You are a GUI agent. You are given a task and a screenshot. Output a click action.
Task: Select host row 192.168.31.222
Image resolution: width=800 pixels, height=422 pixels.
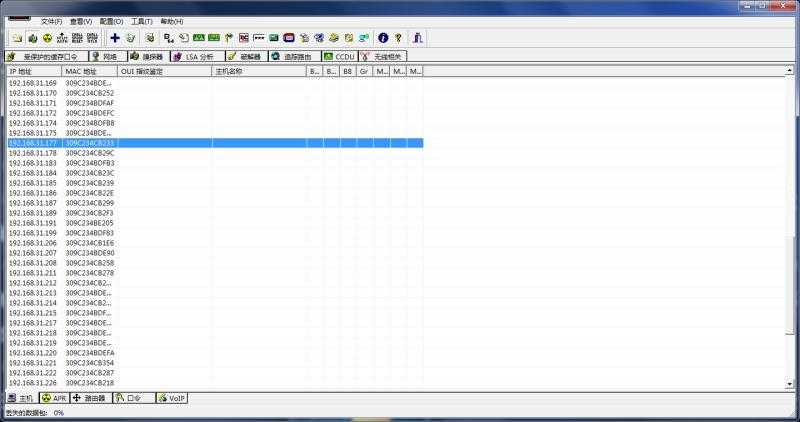pyautogui.click(x=215, y=373)
